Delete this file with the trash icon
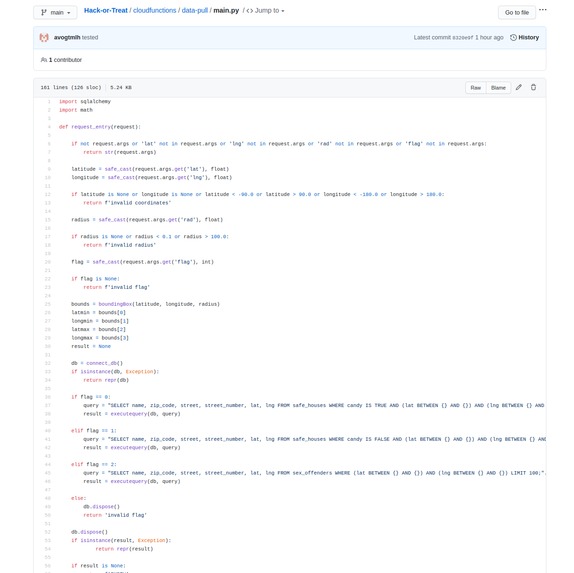The height and width of the screenshot is (573, 574). [x=533, y=87]
